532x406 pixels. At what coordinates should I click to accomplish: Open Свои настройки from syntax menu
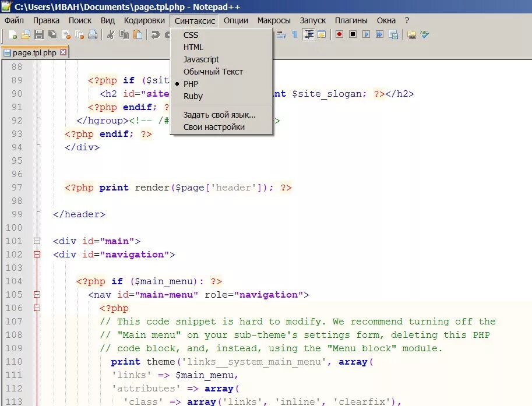click(214, 127)
